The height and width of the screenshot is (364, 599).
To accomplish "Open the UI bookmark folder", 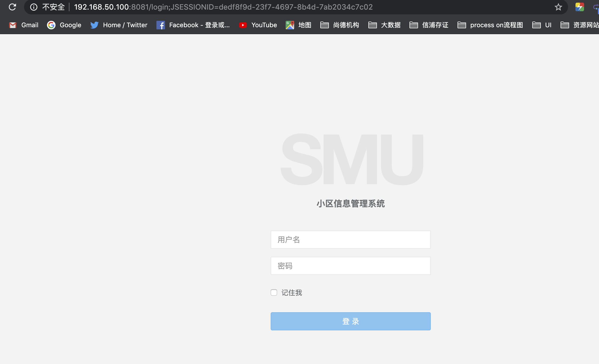I will click(x=542, y=25).
